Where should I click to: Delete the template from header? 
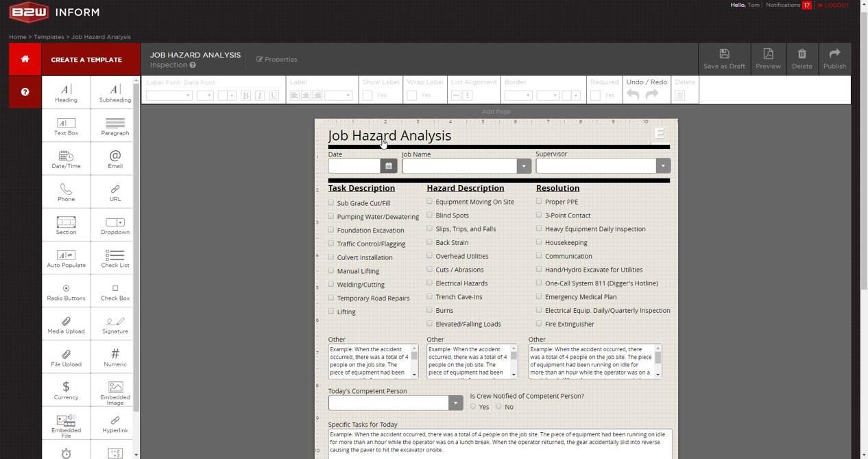click(801, 59)
